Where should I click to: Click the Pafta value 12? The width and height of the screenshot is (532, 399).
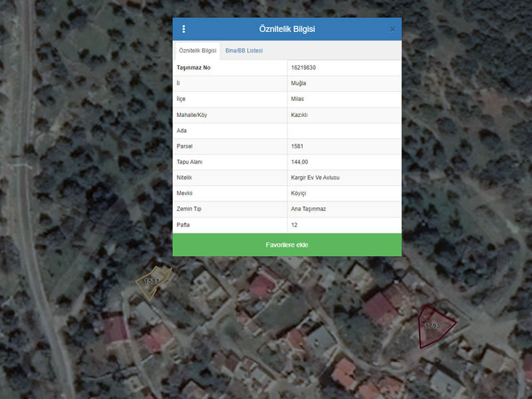[x=295, y=225]
